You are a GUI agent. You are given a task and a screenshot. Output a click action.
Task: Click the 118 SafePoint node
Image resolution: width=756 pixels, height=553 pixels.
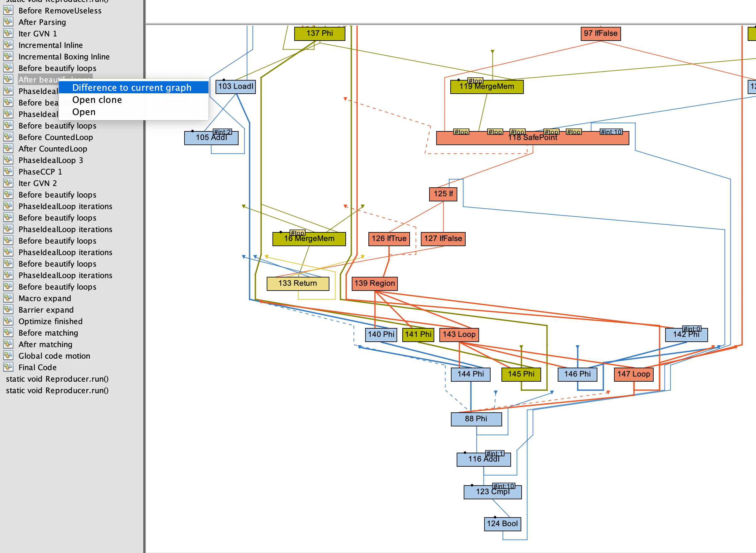532,139
